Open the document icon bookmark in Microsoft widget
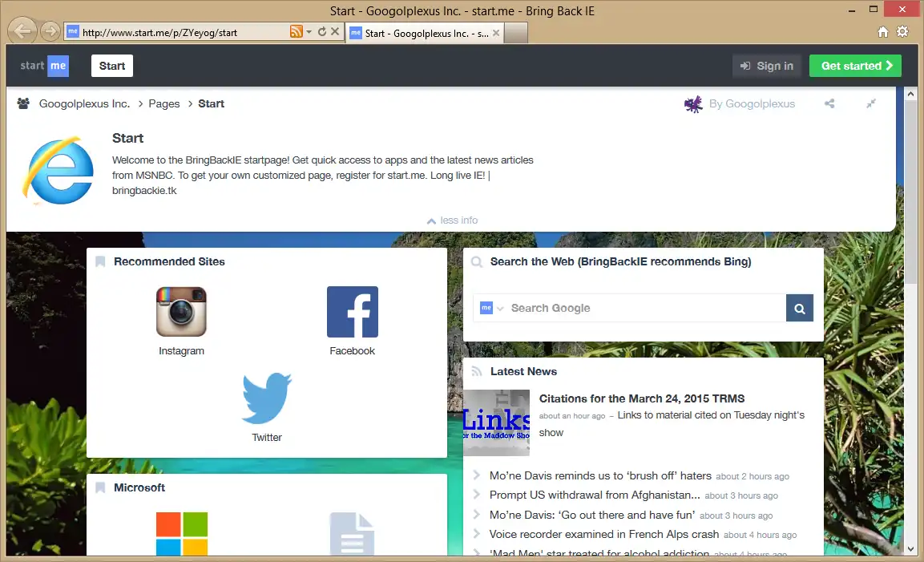 352,534
